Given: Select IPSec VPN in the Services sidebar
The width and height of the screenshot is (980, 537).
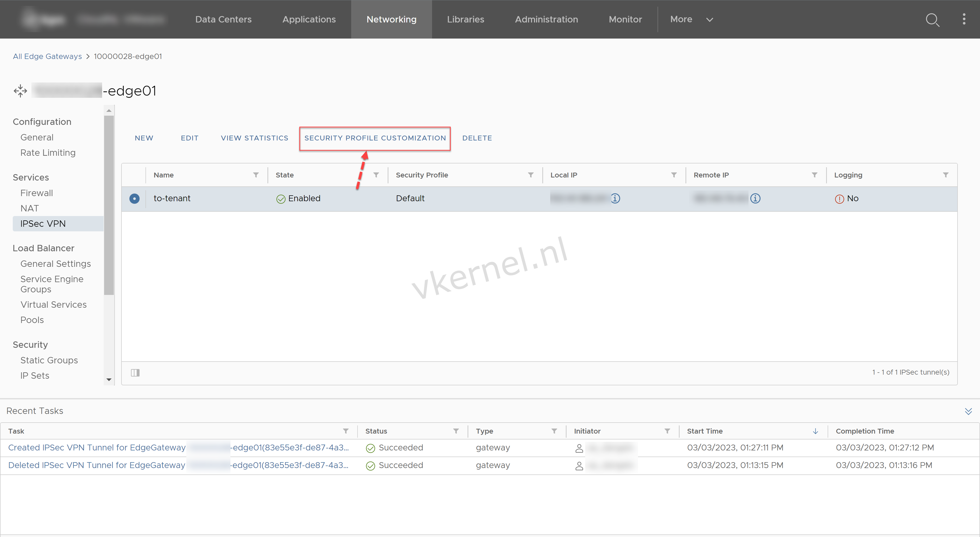Looking at the screenshot, I should point(43,223).
